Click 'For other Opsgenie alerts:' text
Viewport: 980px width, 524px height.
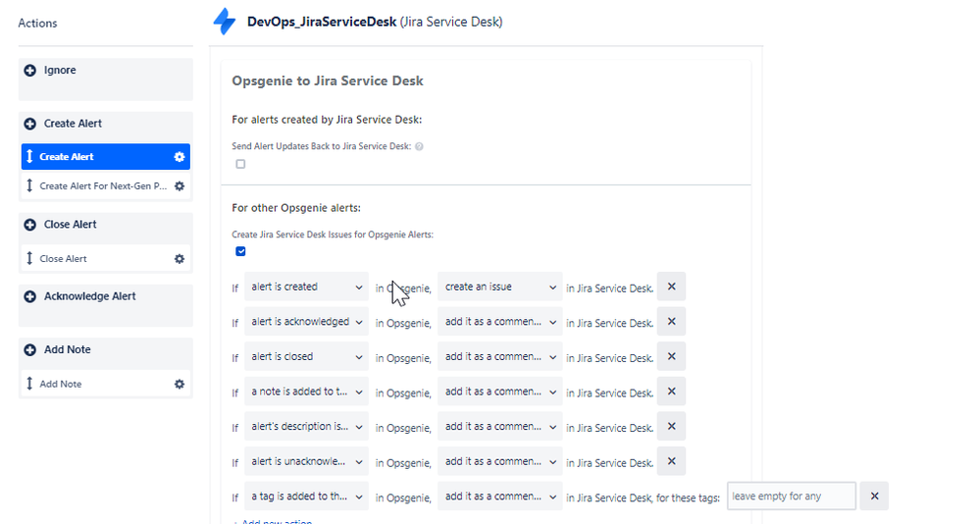pyautogui.click(x=296, y=208)
